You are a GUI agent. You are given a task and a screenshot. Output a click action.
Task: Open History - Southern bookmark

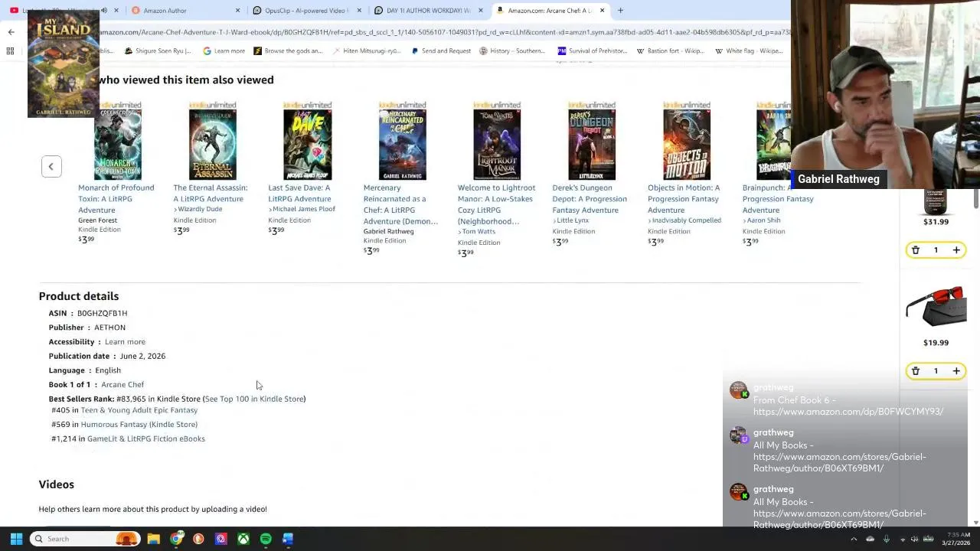(512, 51)
